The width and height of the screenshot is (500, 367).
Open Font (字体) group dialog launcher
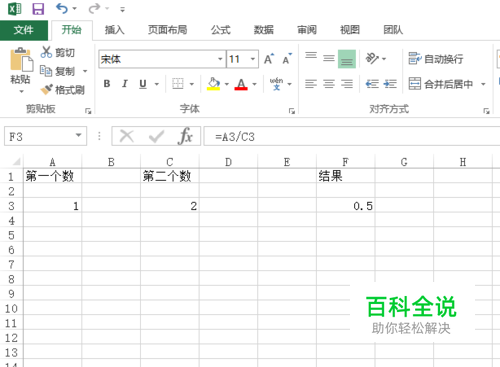(292, 111)
